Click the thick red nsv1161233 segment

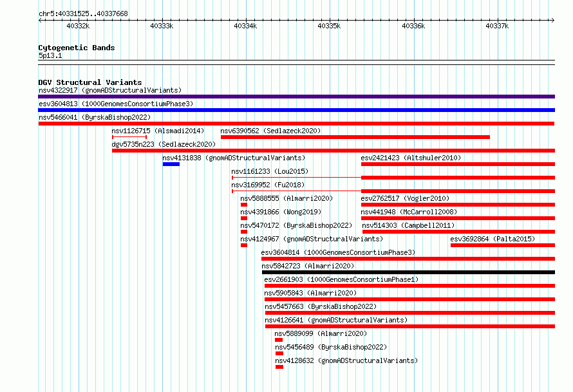pyautogui.click(x=458, y=178)
